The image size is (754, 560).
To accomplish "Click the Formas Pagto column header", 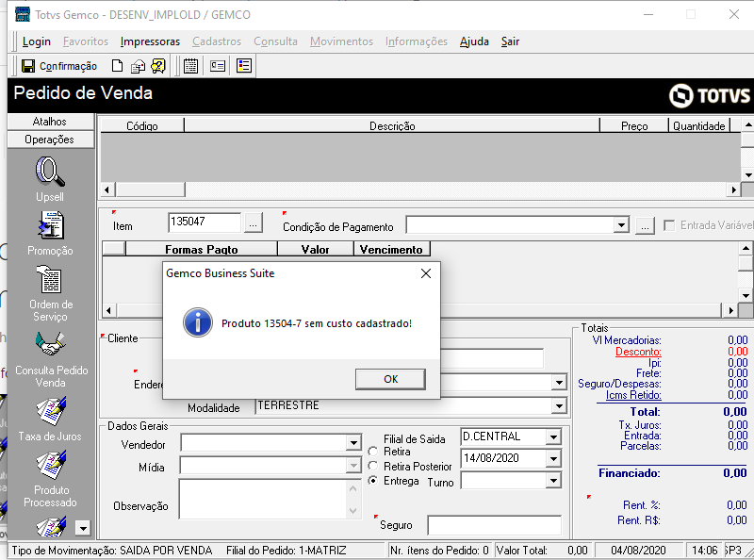I will tap(202, 249).
